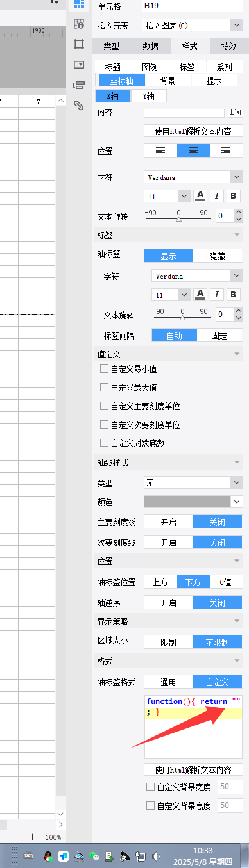Turn on major tick marks (开启)
The width and height of the screenshot is (249, 868).
coord(169,522)
